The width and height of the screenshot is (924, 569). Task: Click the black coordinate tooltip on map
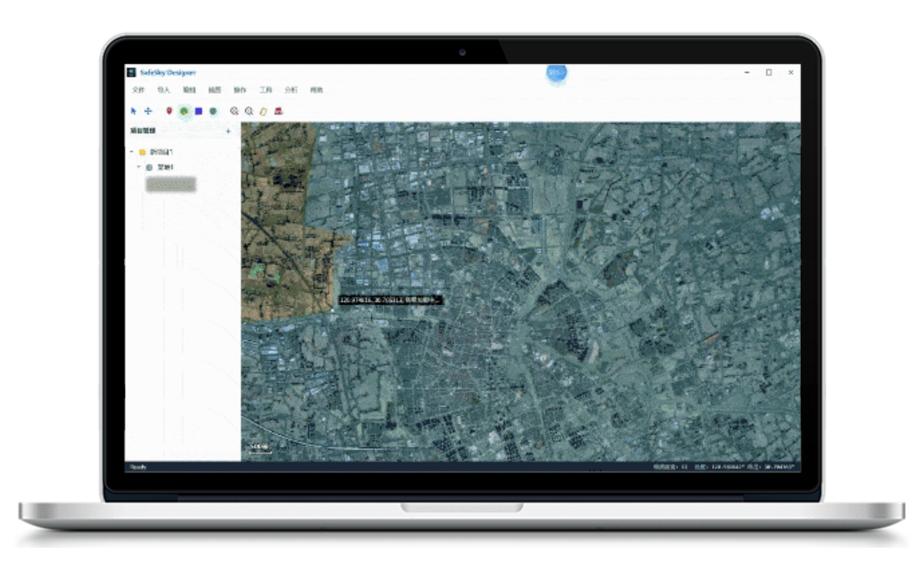click(x=390, y=300)
